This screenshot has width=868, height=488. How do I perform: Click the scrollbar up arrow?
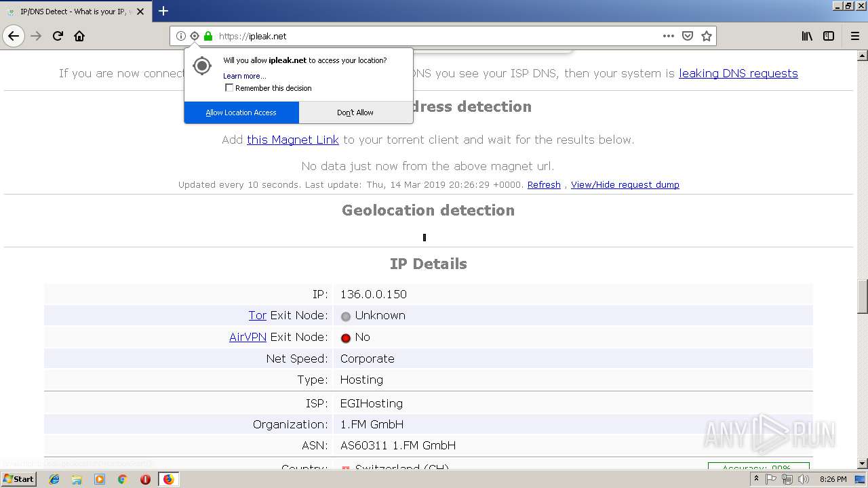863,55
